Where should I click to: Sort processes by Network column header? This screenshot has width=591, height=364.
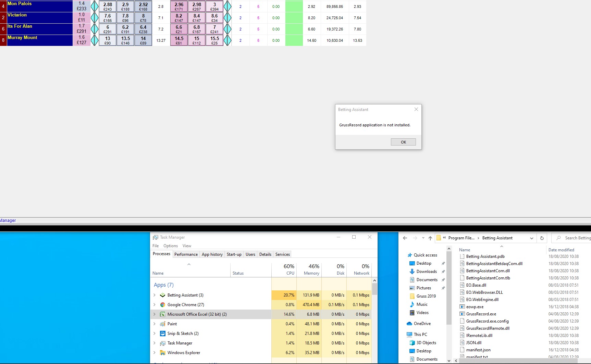tap(359, 269)
